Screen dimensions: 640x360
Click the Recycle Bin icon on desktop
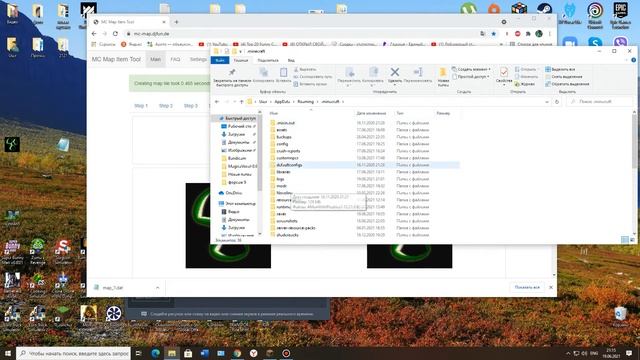pyautogui.click(x=620, y=317)
